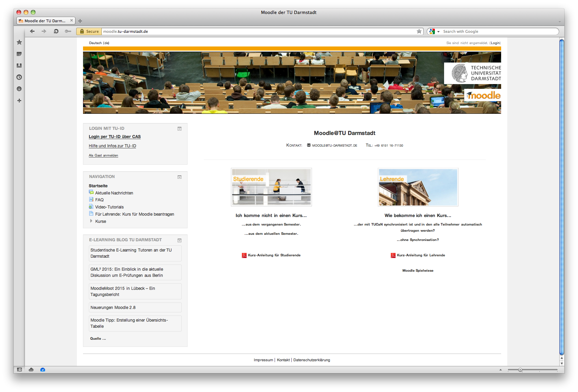
Task: Click the Aktuelle Nachrichten forum icon
Action: [x=91, y=192]
